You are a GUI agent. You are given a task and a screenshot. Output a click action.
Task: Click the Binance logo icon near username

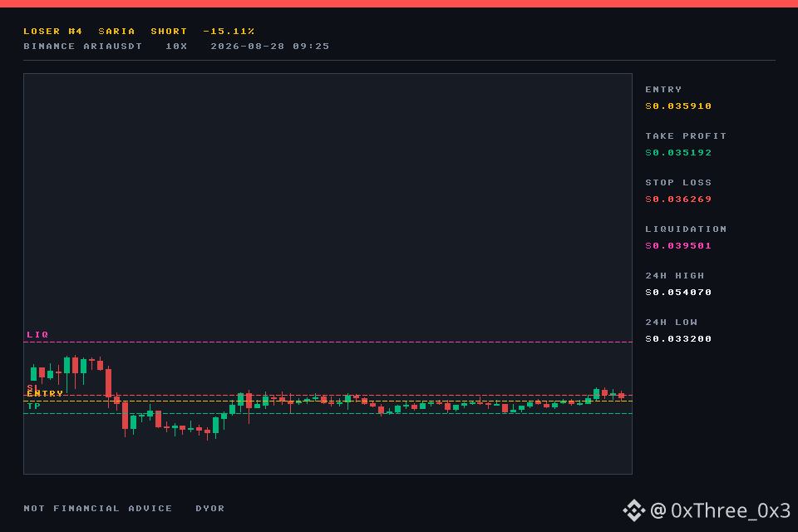[x=634, y=510]
